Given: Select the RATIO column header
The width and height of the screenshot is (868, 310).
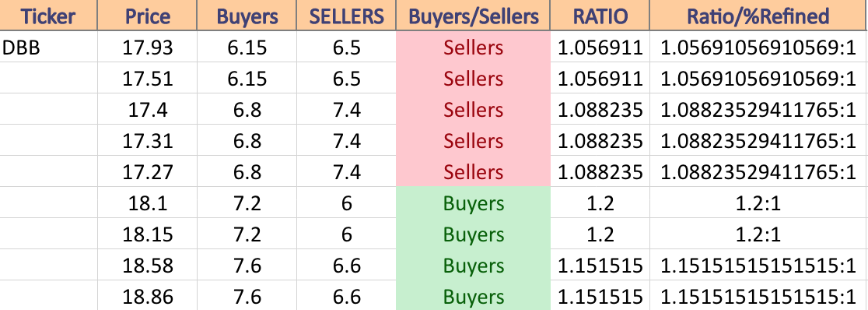Looking at the screenshot, I should click(x=600, y=16).
